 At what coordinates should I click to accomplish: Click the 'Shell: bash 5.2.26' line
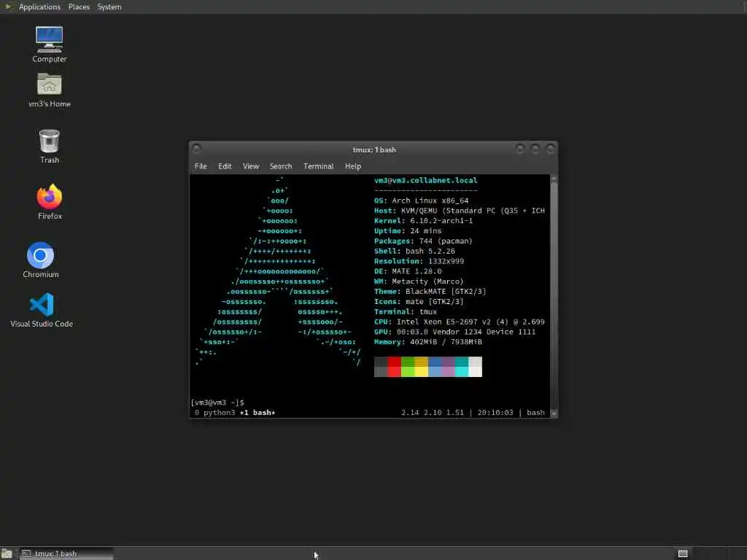(414, 251)
